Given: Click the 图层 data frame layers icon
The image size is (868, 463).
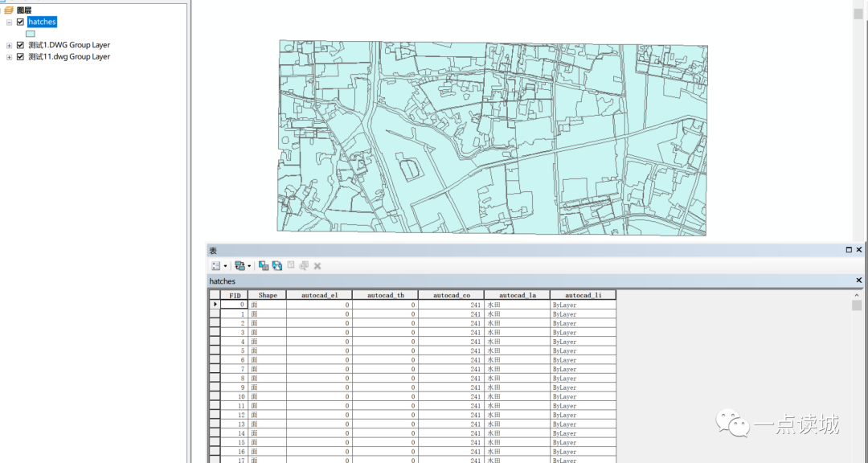Looking at the screenshot, I should pos(9,10).
